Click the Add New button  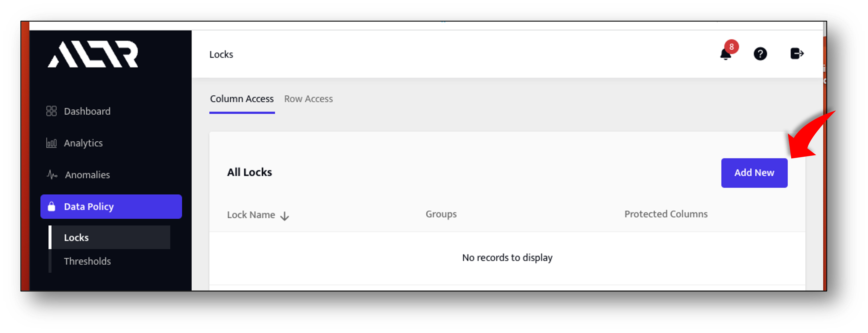point(754,173)
